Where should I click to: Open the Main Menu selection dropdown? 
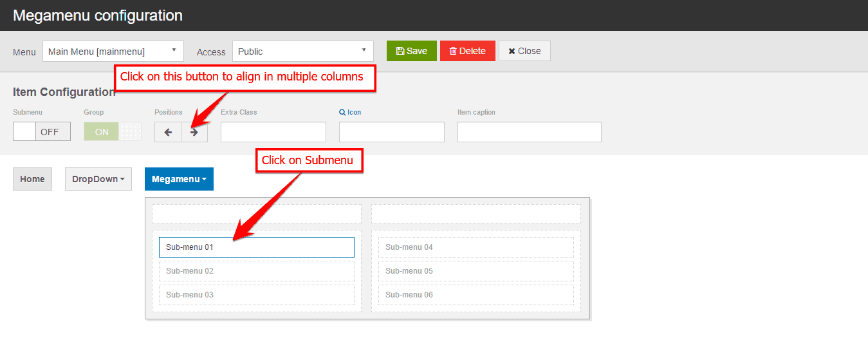click(x=113, y=52)
